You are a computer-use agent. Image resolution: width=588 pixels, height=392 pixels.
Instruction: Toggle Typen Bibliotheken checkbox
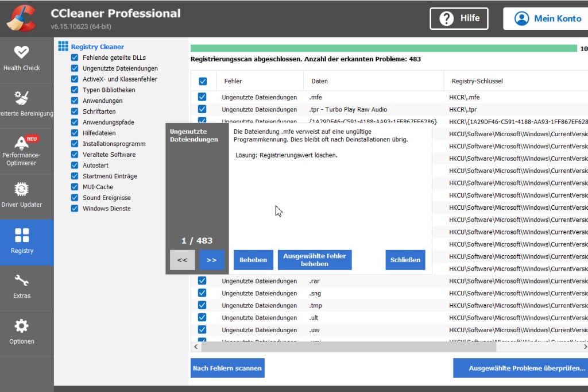75,90
